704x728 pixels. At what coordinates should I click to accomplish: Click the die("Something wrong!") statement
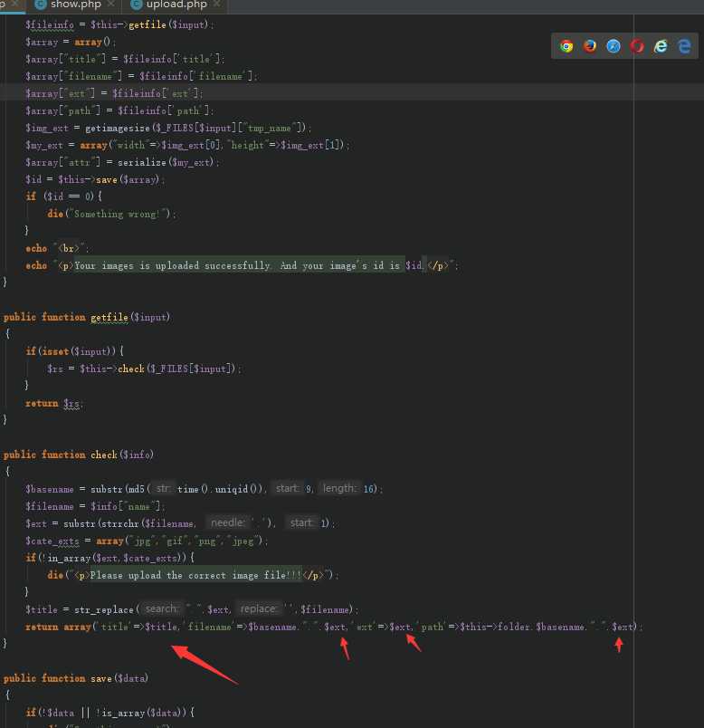coord(111,214)
